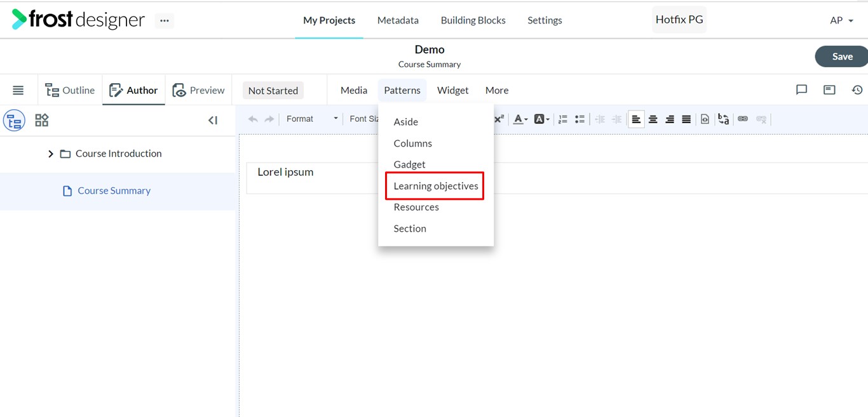Open the Building Blocks page
The width and height of the screenshot is (868, 417).
(x=473, y=20)
